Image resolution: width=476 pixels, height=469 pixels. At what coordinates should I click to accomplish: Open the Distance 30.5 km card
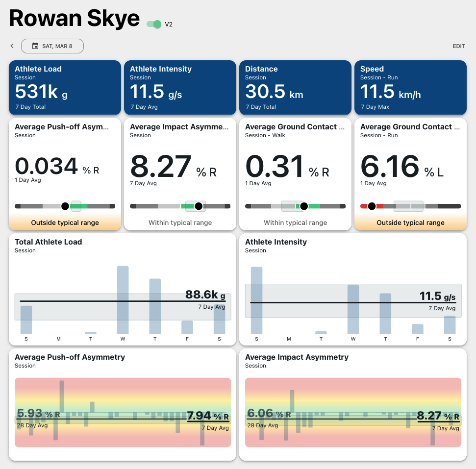coord(295,87)
